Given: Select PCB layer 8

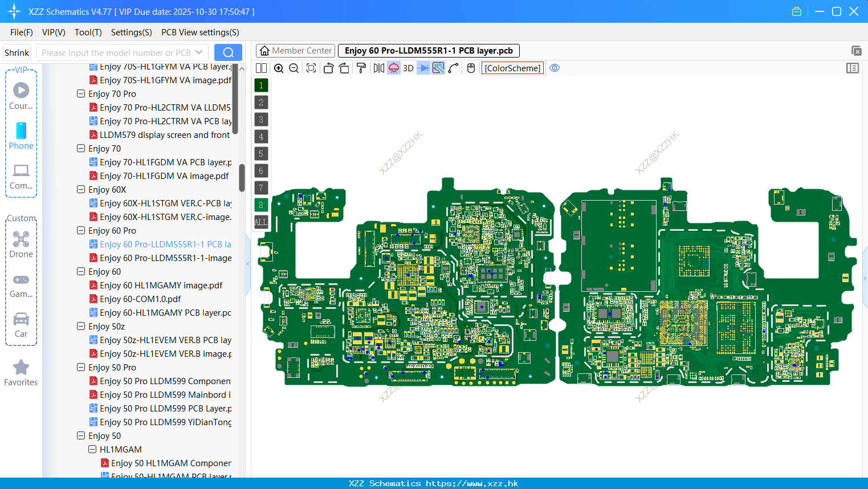Looking at the screenshot, I should pos(261,205).
